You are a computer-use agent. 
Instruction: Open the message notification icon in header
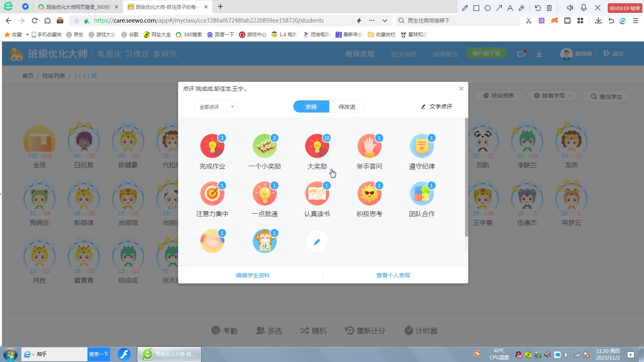pyautogui.click(x=521, y=54)
